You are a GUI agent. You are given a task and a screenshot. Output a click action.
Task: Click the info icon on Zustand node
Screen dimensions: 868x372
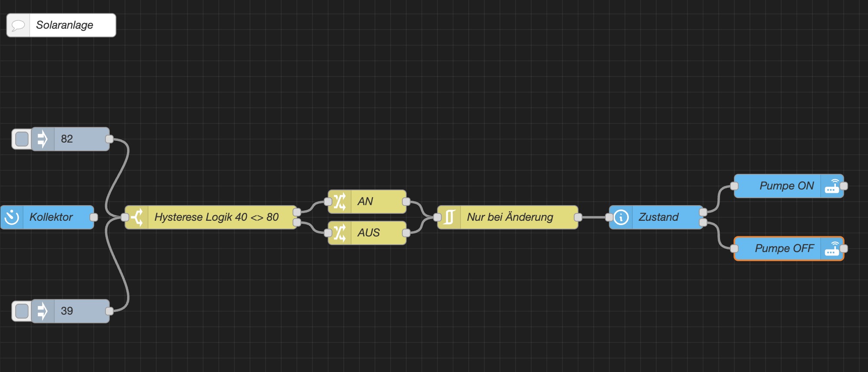coord(621,217)
